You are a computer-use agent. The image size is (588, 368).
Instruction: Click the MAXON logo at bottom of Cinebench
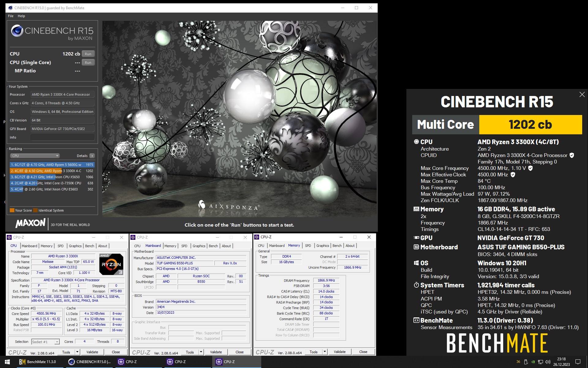pos(30,223)
